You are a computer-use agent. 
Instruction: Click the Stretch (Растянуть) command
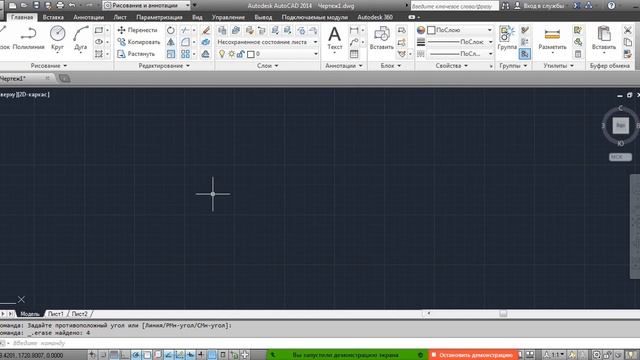coord(136,54)
